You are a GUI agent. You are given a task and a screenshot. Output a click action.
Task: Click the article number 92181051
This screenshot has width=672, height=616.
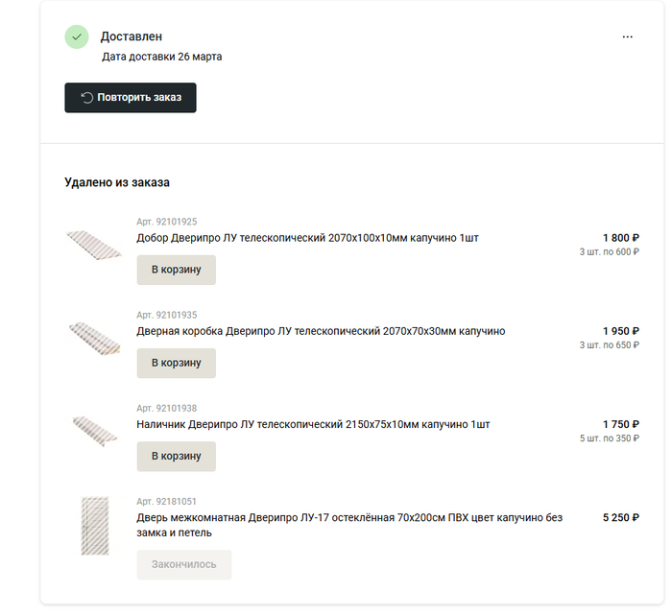167,502
